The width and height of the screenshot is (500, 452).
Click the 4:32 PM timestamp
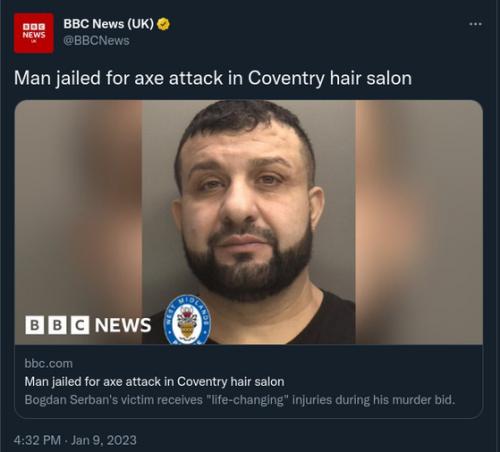pyautogui.click(x=37, y=440)
